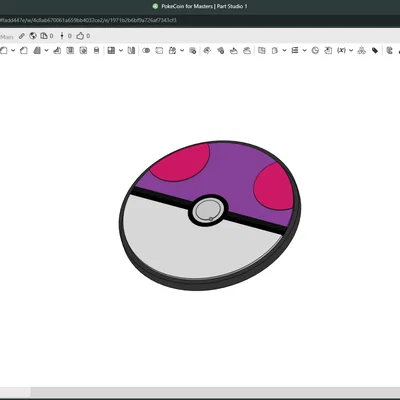The height and width of the screenshot is (400, 400).
Task: Select the Hole tool icon
Action: (x=83, y=51)
